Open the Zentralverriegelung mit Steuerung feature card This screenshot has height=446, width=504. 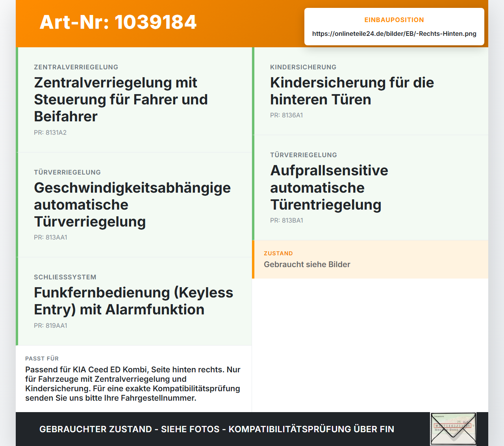pos(134,100)
